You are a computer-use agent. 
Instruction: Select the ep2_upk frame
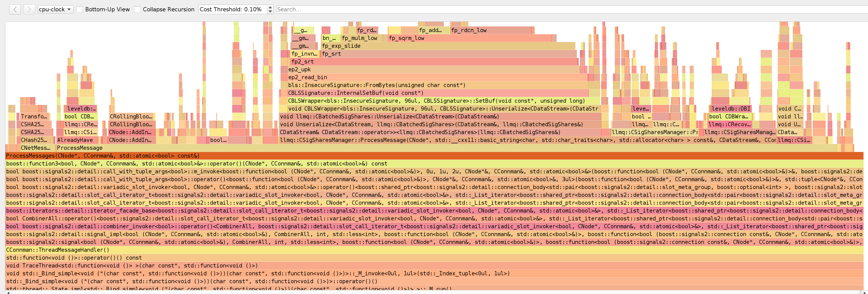(x=434, y=69)
